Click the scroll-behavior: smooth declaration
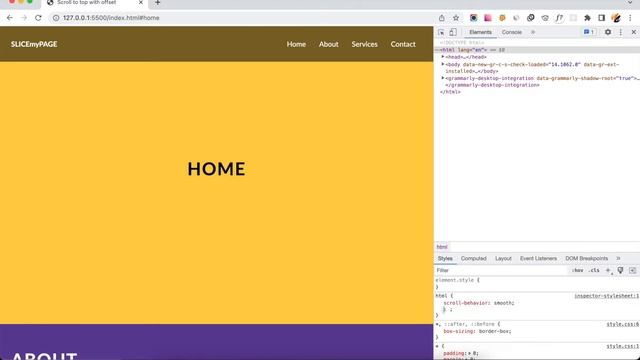640x360 pixels. [x=479, y=303]
